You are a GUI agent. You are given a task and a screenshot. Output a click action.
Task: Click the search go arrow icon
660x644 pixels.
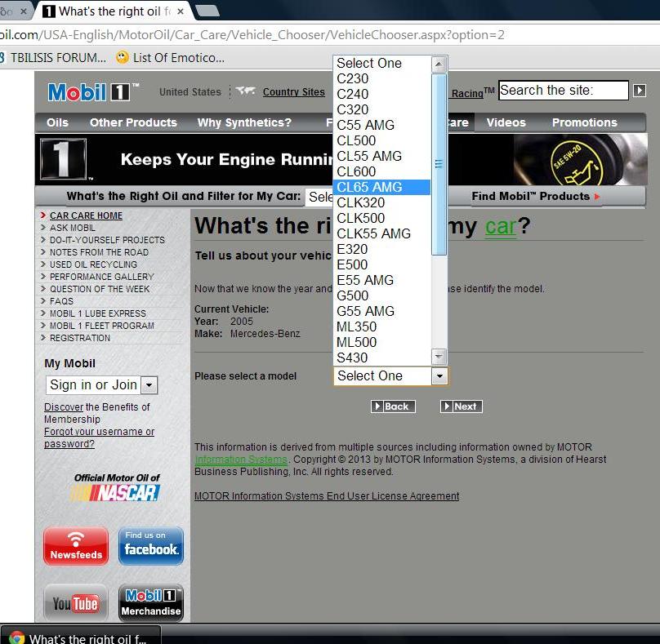tap(640, 91)
